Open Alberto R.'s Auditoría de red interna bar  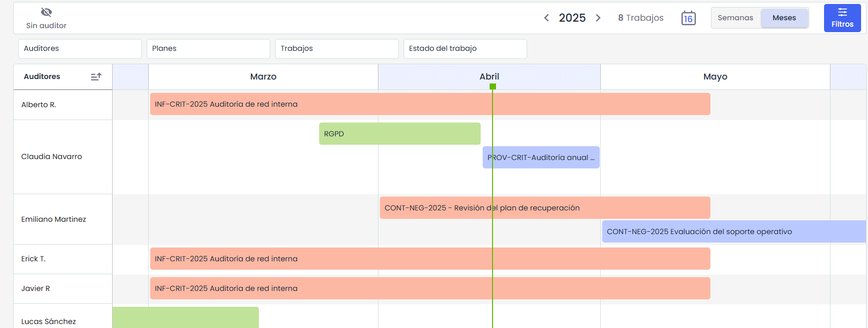[x=430, y=104]
